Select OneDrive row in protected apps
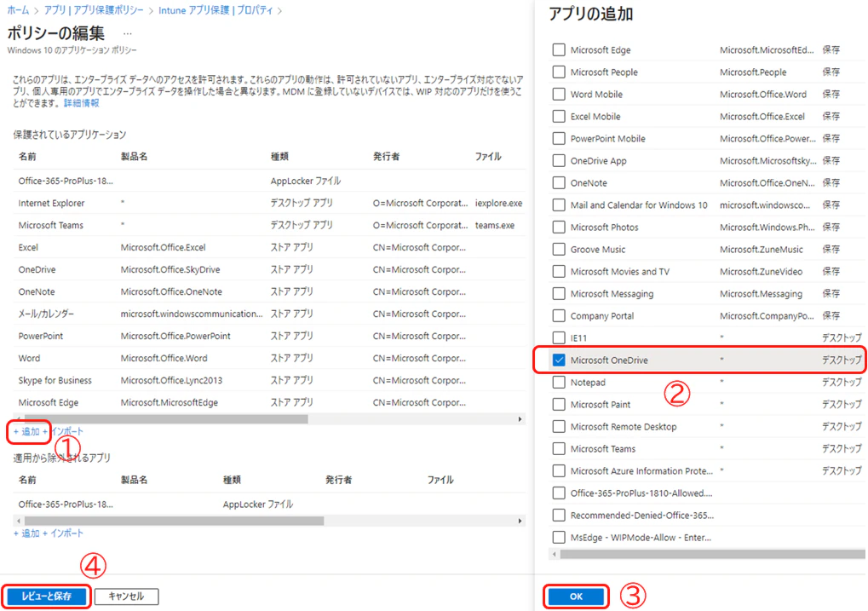This screenshot has height=611, width=868. pyautogui.click(x=269, y=270)
